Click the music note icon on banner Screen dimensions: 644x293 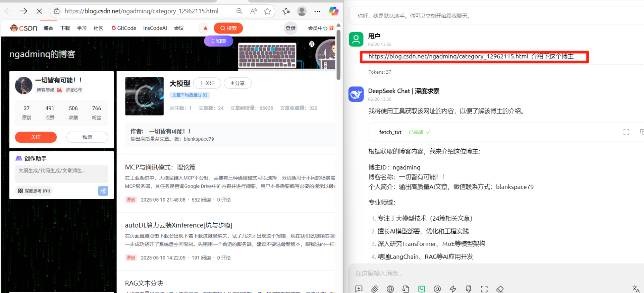pos(312,44)
